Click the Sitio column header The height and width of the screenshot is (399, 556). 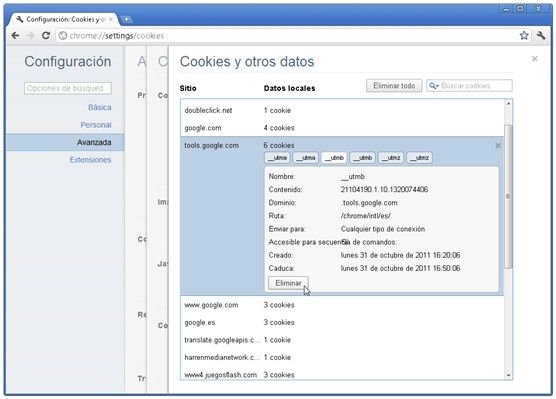pos(188,88)
